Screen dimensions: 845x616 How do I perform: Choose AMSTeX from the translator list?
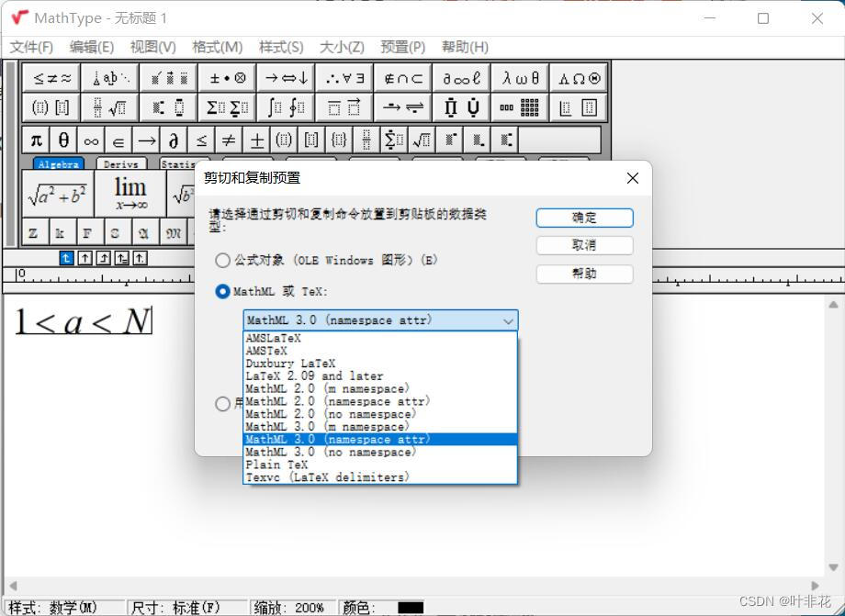coord(380,351)
